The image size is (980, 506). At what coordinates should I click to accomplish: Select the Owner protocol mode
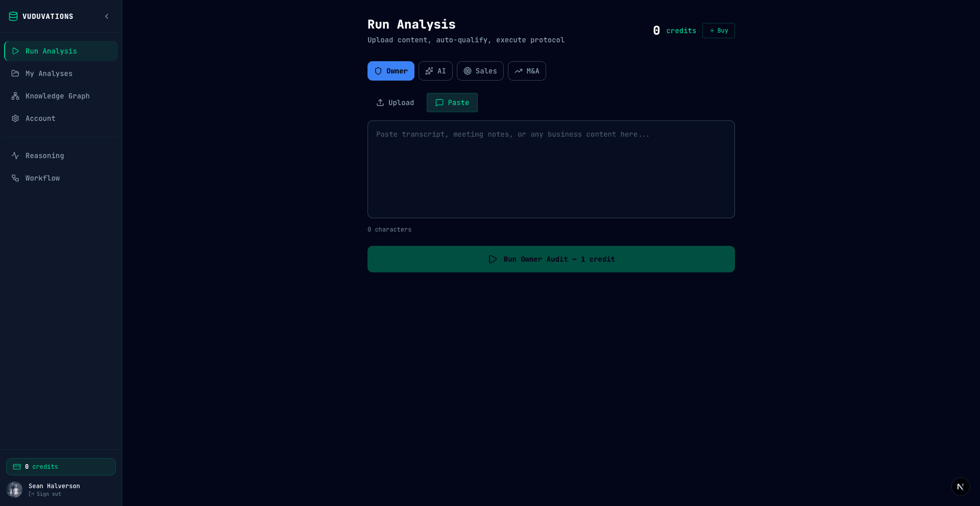(391, 71)
